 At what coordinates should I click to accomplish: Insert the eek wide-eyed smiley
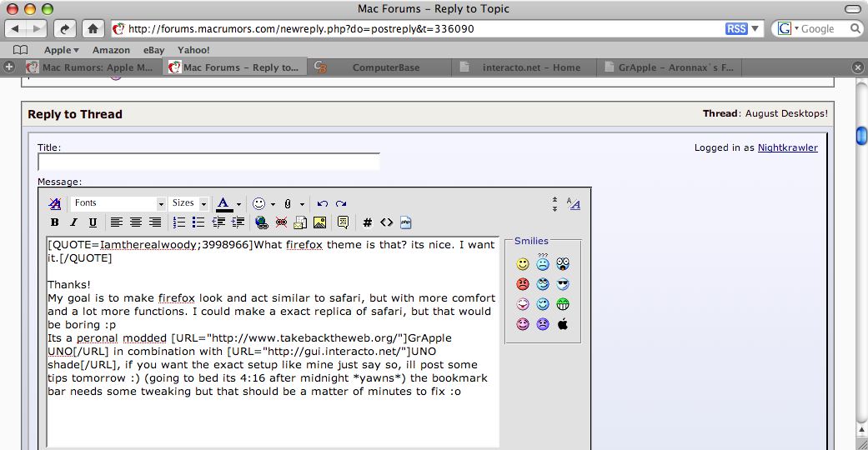563,263
